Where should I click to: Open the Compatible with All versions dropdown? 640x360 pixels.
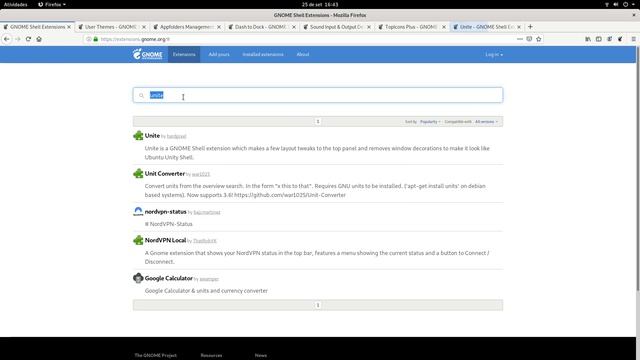(x=486, y=122)
